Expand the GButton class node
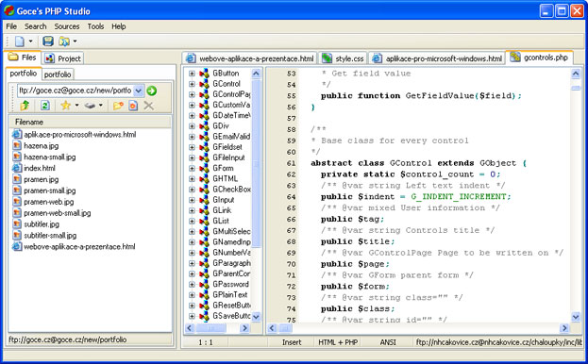588x364 pixels. 192,74
